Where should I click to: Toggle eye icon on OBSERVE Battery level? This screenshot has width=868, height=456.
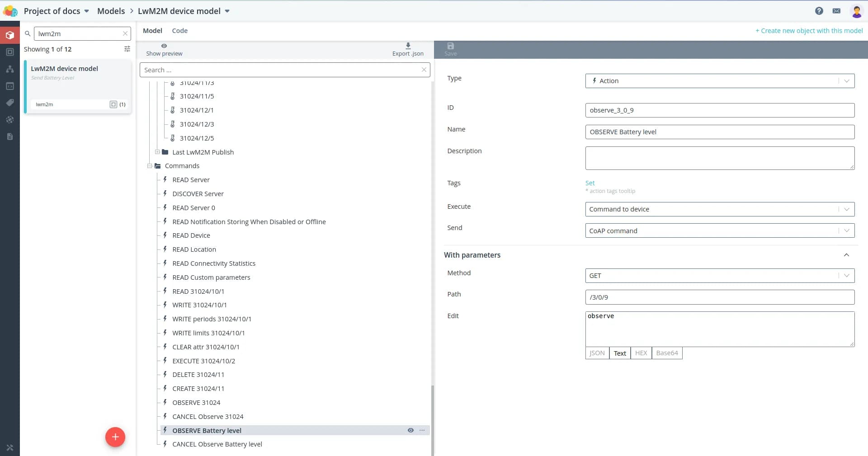pos(410,430)
